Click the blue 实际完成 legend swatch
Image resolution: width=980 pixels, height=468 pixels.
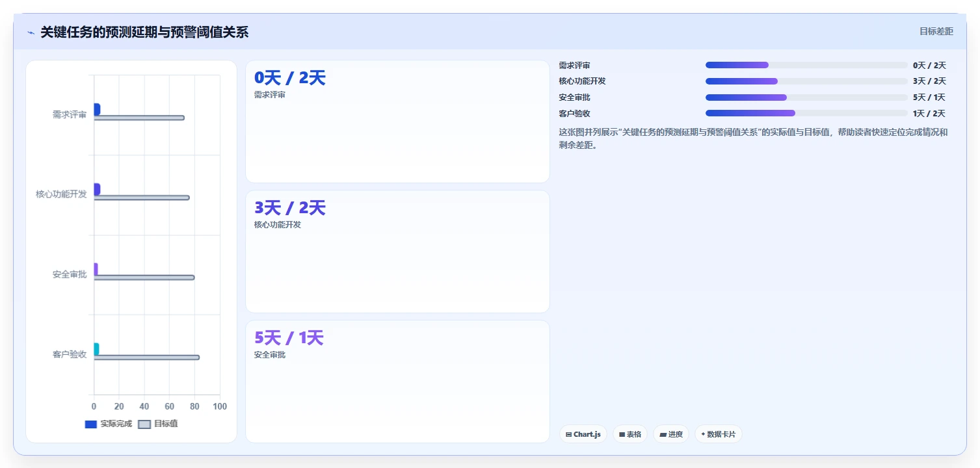tap(91, 424)
